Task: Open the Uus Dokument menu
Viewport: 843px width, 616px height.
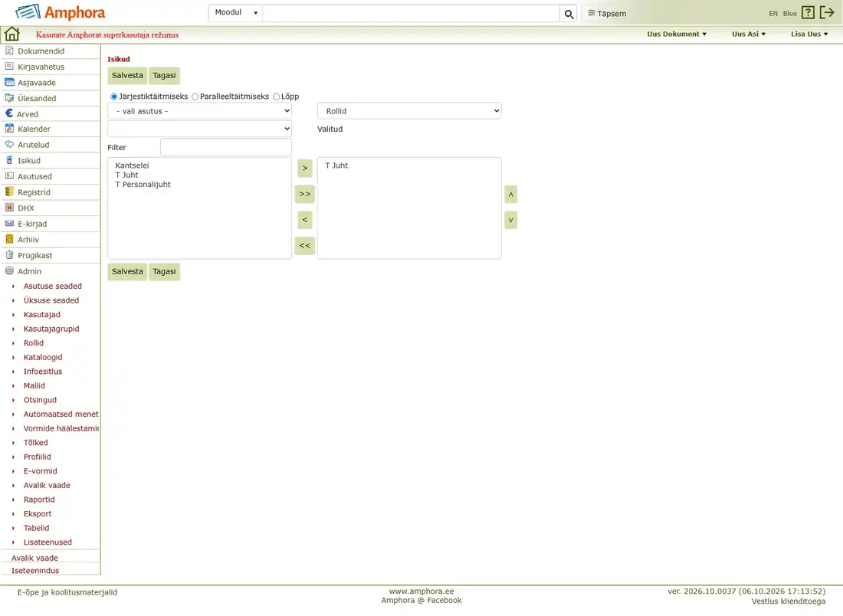Action: (677, 34)
